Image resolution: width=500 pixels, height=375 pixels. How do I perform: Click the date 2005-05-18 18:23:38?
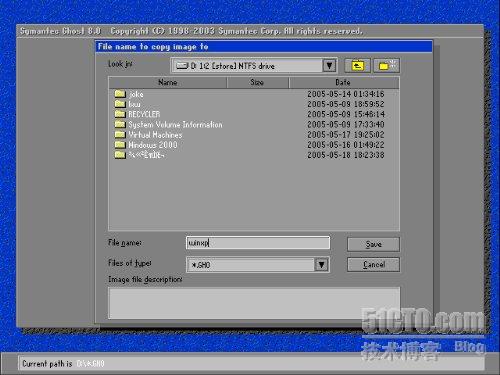[x=346, y=155]
